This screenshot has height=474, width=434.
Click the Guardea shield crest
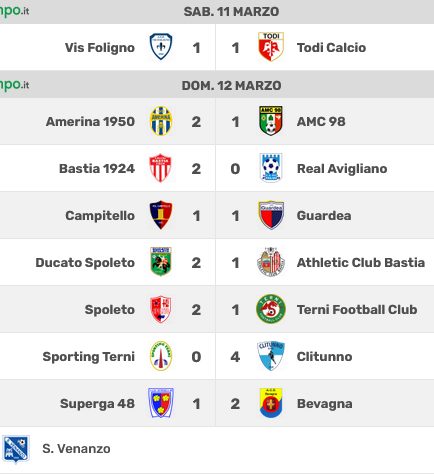point(271,215)
